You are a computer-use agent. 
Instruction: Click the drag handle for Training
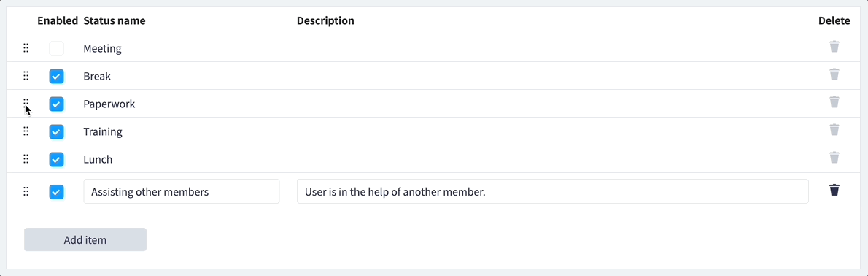pyautogui.click(x=26, y=131)
